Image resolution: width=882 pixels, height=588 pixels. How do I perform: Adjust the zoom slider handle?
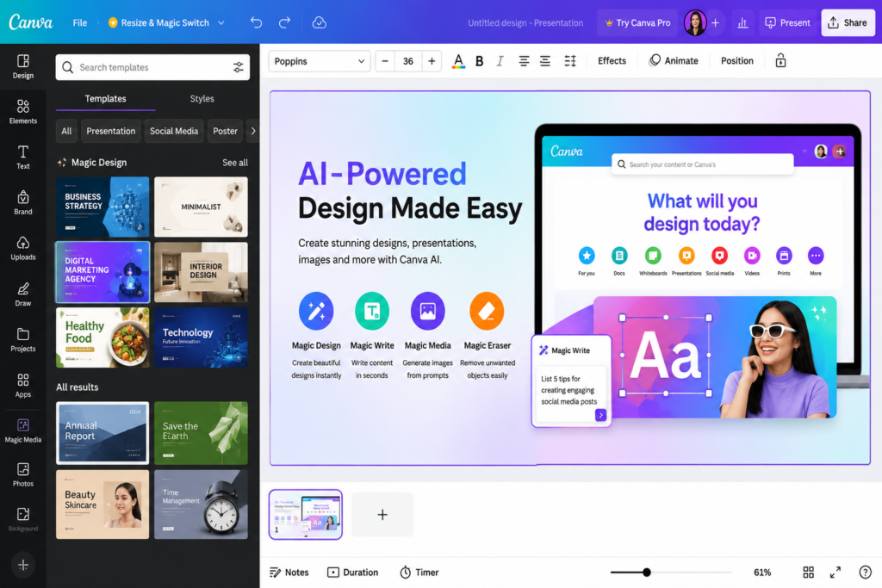pos(647,573)
